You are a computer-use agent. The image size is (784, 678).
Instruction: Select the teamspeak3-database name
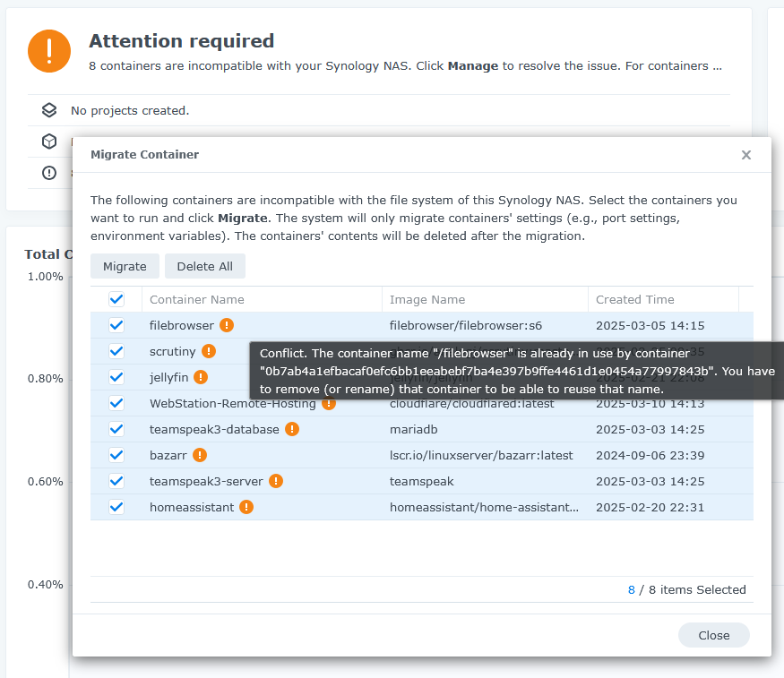point(214,430)
